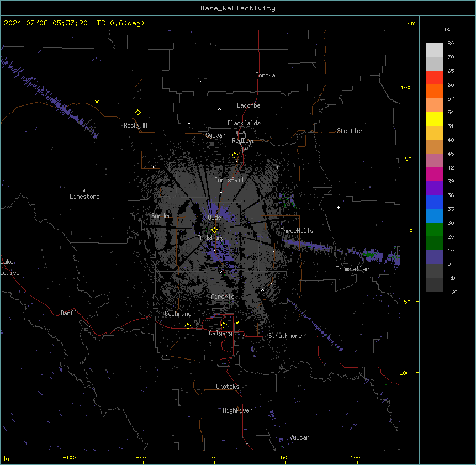
Task: Click the Base_Reflectivity title text
Action: [x=238, y=8]
